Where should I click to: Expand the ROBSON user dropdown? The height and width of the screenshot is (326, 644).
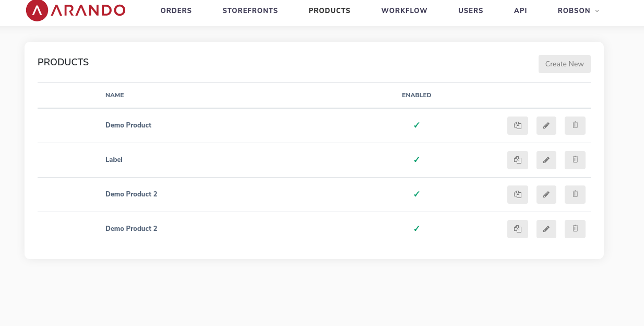(578, 10)
